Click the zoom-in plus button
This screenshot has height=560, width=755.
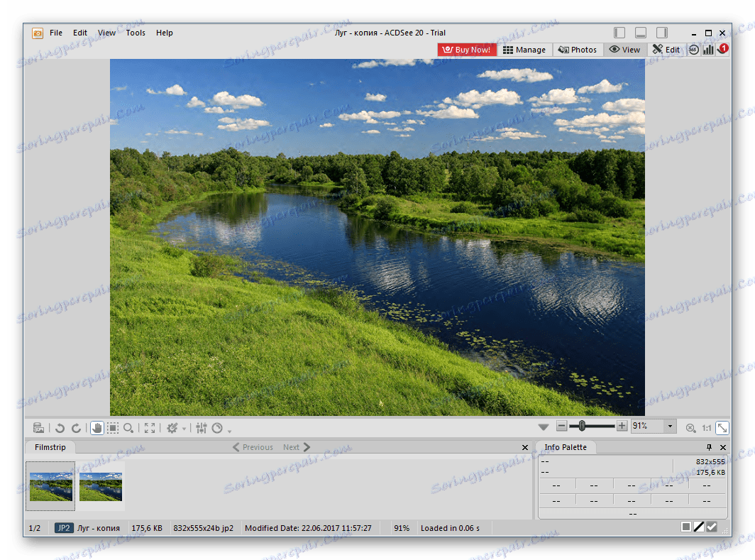(x=622, y=427)
